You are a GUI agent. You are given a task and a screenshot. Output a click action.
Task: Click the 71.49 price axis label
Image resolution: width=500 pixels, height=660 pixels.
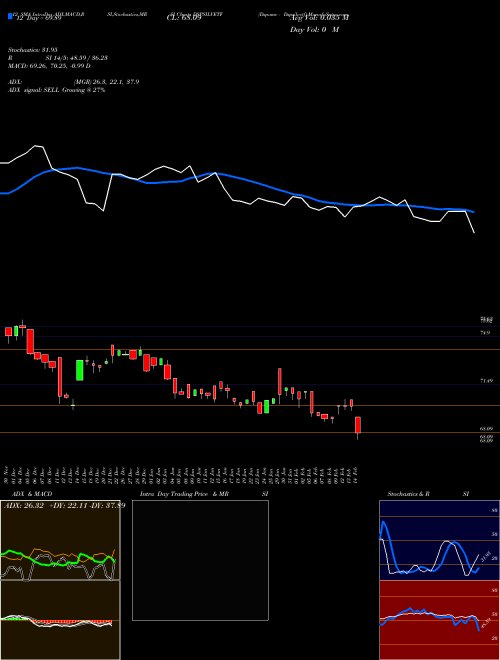tap(487, 381)
